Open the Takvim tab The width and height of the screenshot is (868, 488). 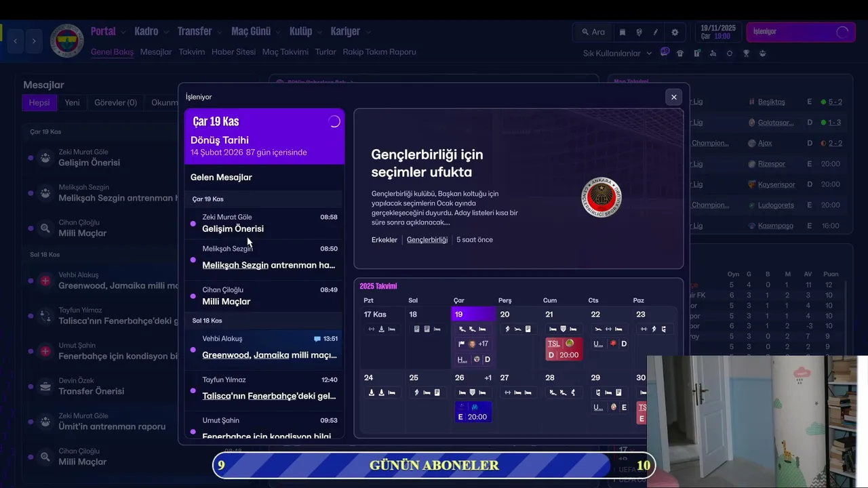(x=192, y=52)
